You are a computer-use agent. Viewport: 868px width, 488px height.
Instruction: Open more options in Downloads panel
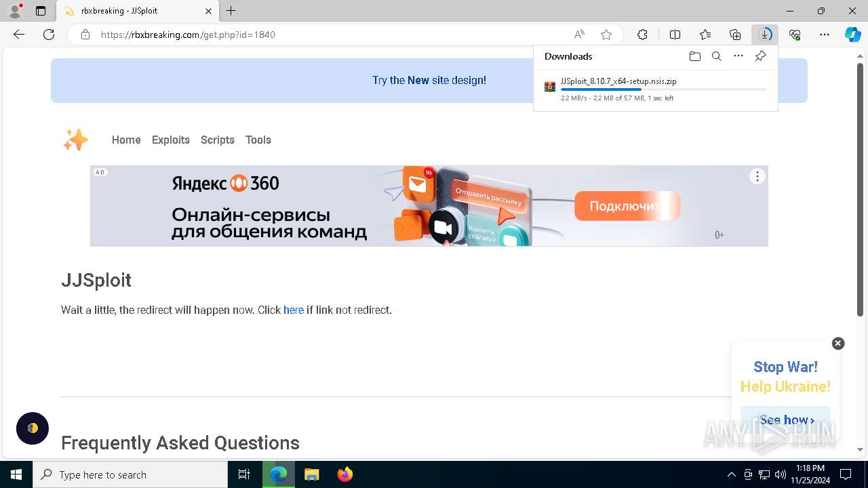(738, 56)
